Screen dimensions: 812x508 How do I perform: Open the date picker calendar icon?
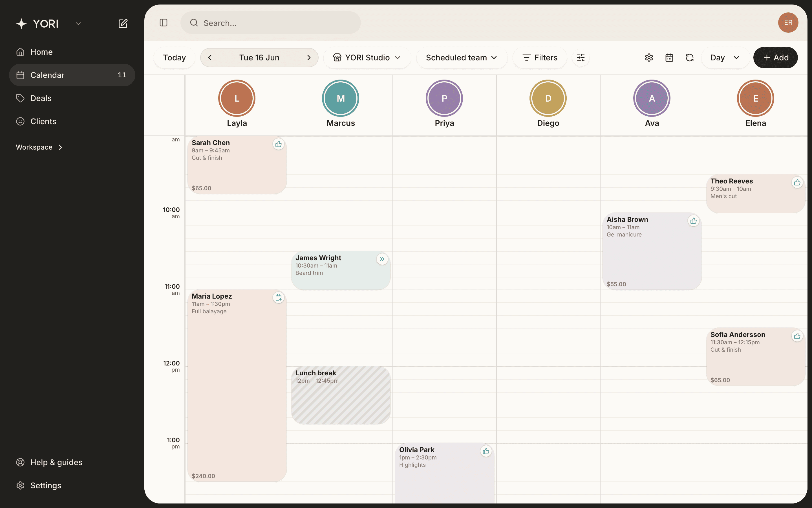pos(669,58)
